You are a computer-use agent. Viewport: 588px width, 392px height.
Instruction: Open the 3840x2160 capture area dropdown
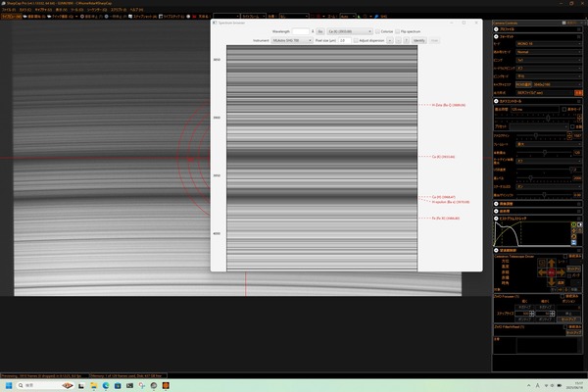(x=558, y=85)
